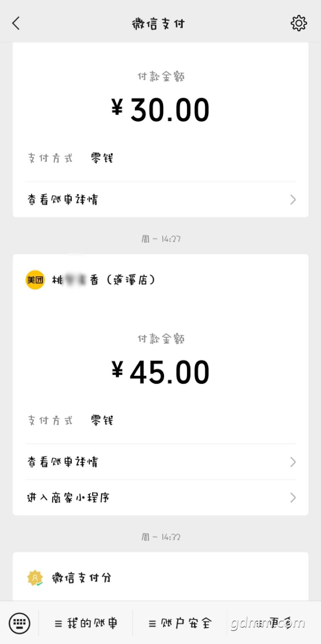The width and height of the screenshot is (321, 644).
Task: Open the 微信支付分 message title
Action: click(x=82, y=578)
